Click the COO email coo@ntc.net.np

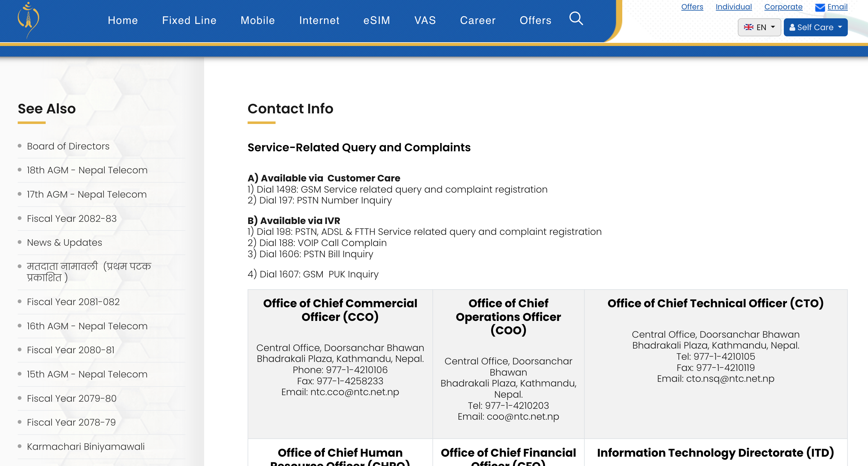tap(523, 417)
